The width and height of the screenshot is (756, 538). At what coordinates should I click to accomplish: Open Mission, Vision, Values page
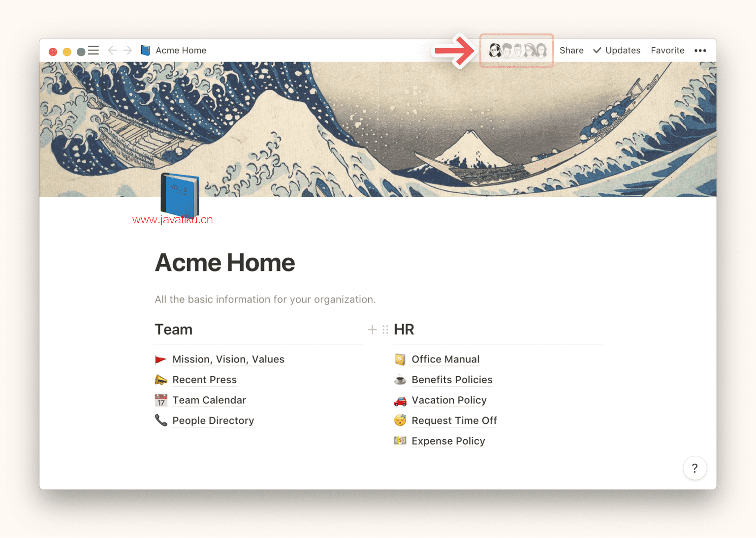point(228,359)
